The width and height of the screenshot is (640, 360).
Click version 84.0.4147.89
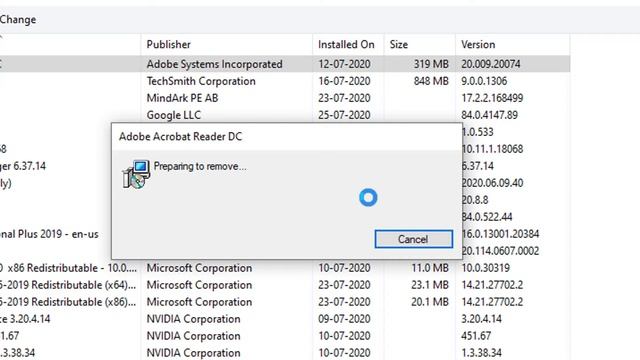coord(490,115)
